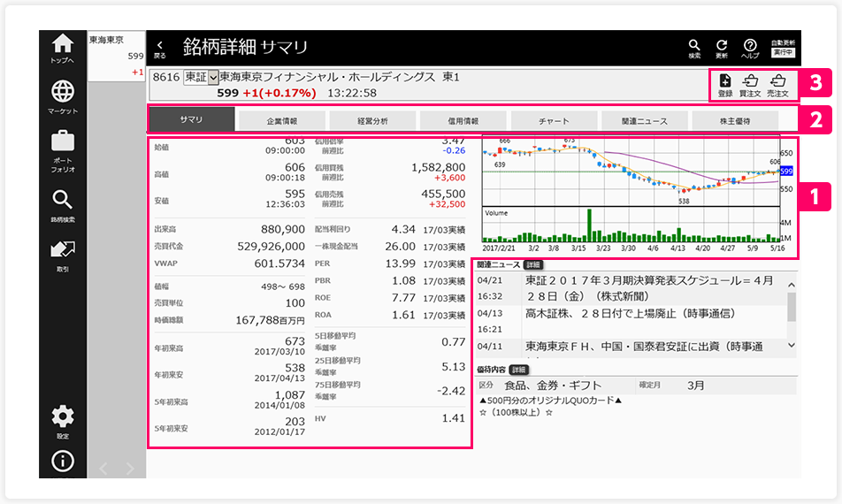Place a sell order with 売注文 icon
842x504 pixels.
coord(777,86)
